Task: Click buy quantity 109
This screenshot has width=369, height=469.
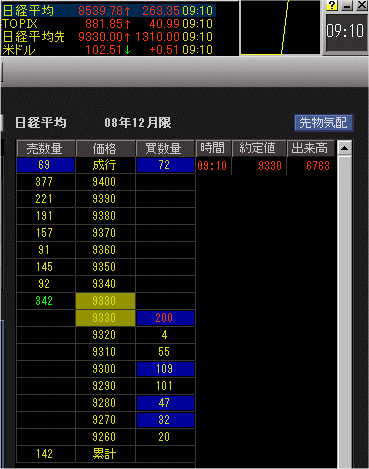Action: (x=165, y=369)
